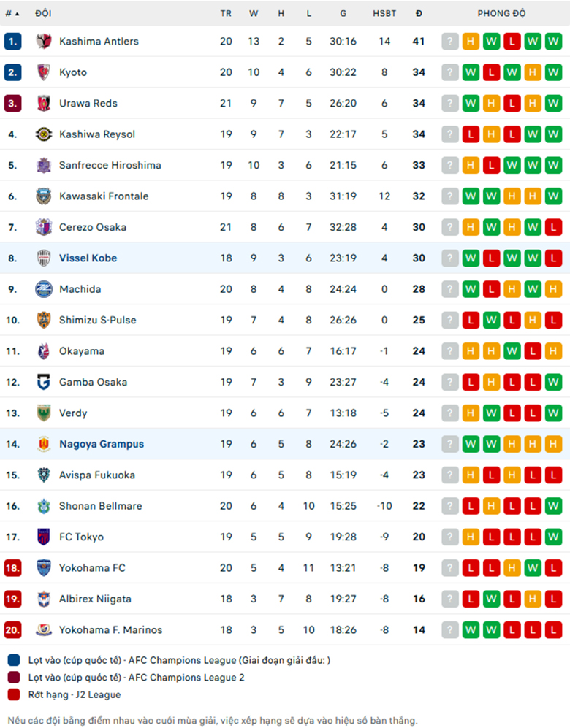The image size is (570, 728).
Task: Click the Kashima Antlers club crest
Action: pyautogui.click(x=44, y=42)
